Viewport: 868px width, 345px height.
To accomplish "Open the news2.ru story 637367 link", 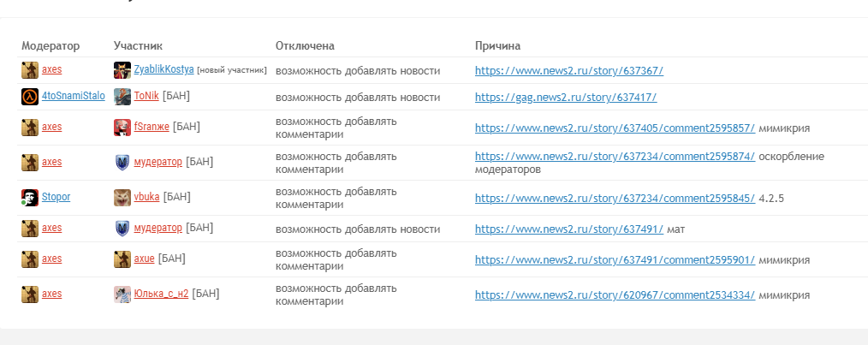I will point(568,71).
